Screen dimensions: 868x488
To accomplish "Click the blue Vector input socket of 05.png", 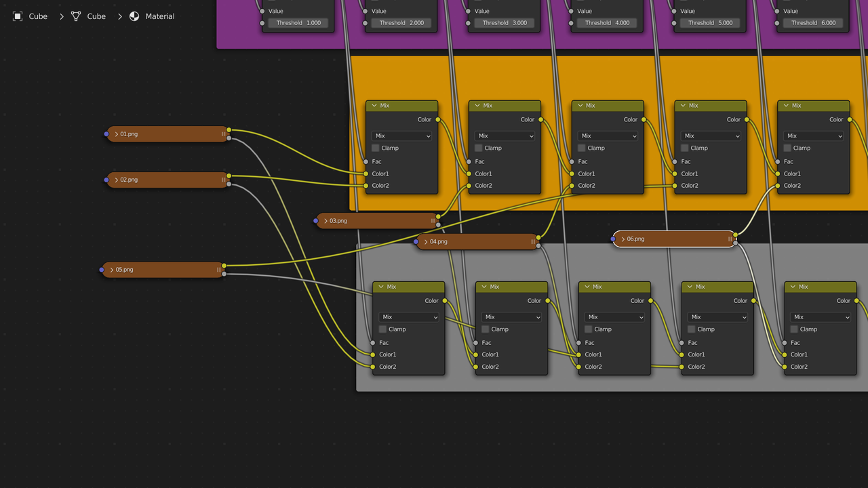I will [102, 270].
